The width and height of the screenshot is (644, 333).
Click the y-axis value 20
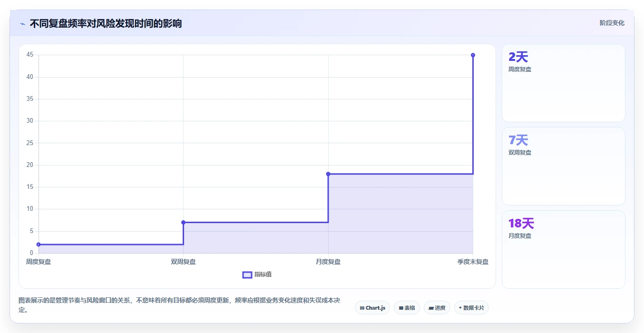coord(30,165)
